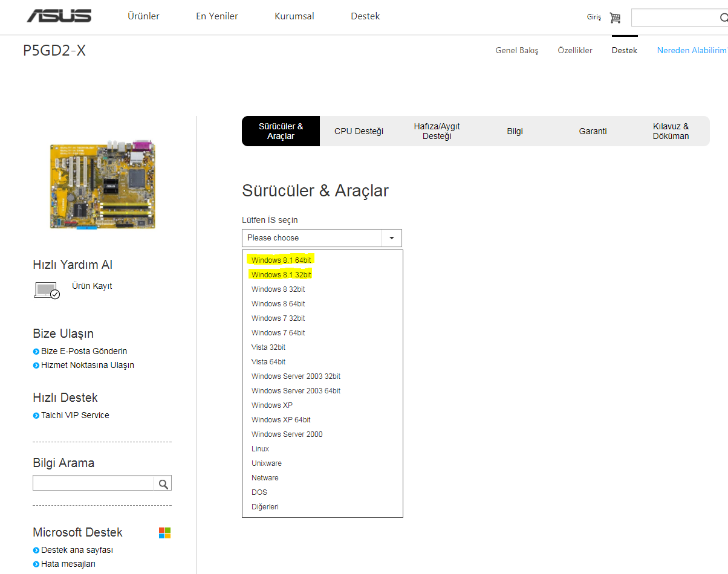This screenshot has width=728, height=574.
Task: Click the Hata mesajları link
Action: click(68, 564)
